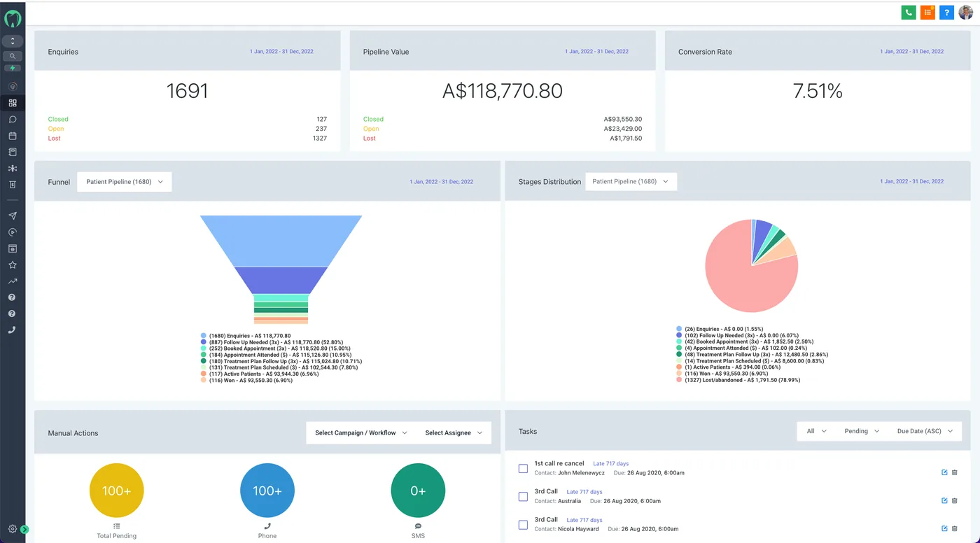Click the Lost/abandoned legend color dot

point(679,380)
